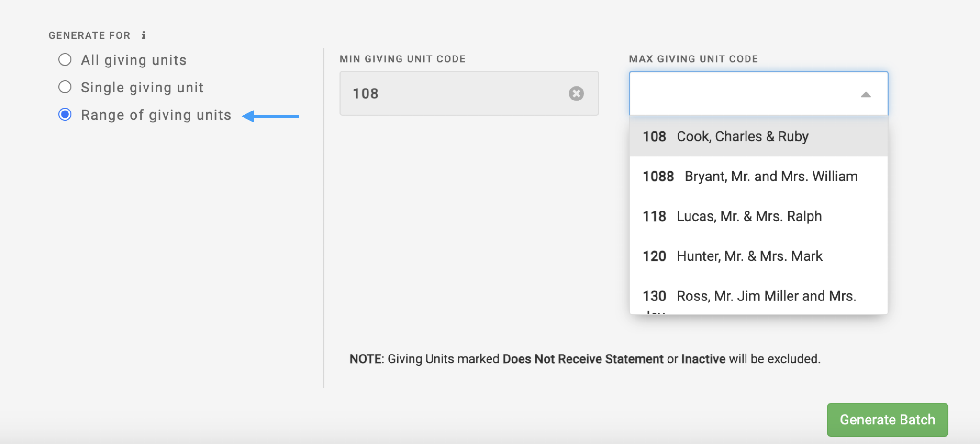Screen dimensions: 980x444
Task: Click the bold Inactive word in note
Action: (703, 359)
